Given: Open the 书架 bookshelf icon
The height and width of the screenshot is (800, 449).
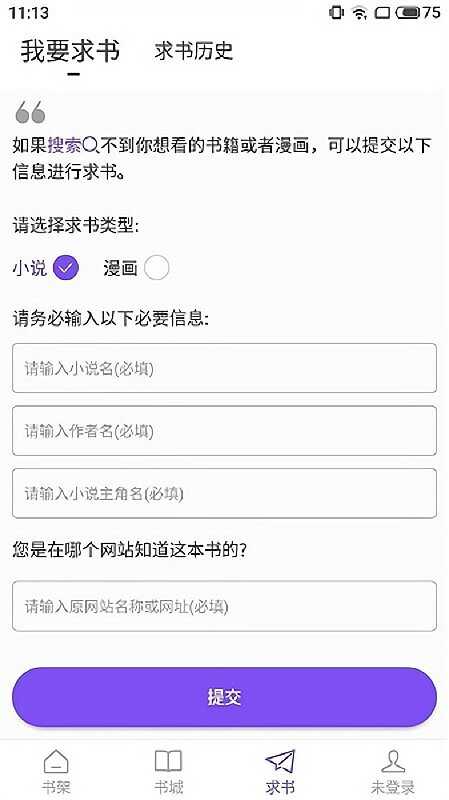Looking at the screenshot, I should click(x=56, y=761).
